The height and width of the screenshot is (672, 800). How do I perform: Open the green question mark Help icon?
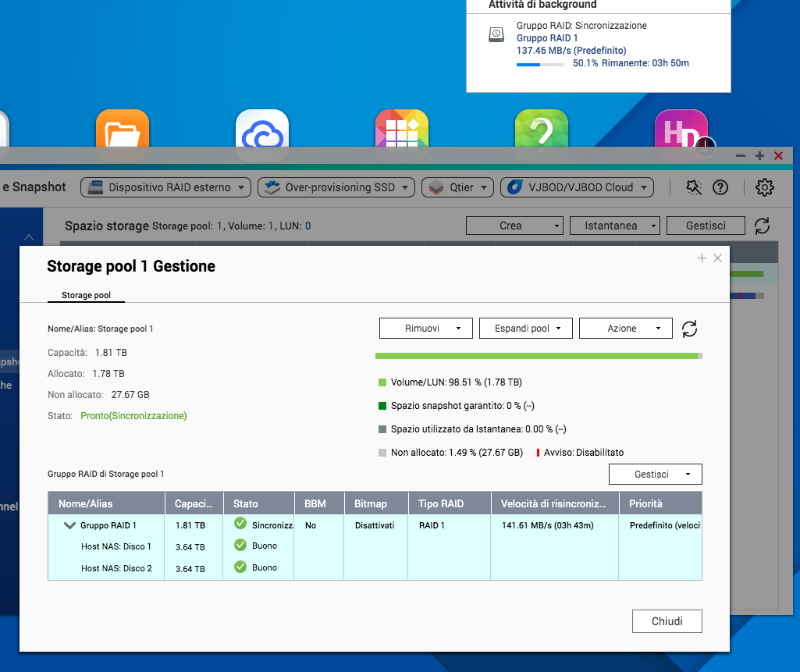541,130
